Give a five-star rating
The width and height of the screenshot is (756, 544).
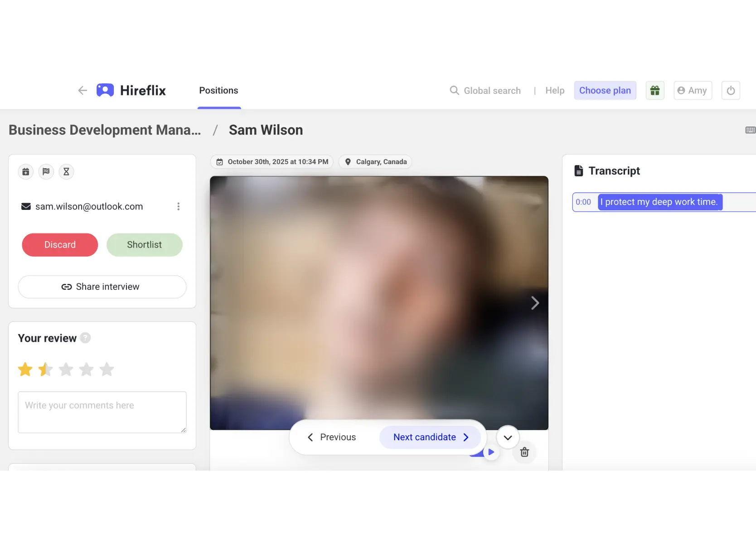[107, 369]
